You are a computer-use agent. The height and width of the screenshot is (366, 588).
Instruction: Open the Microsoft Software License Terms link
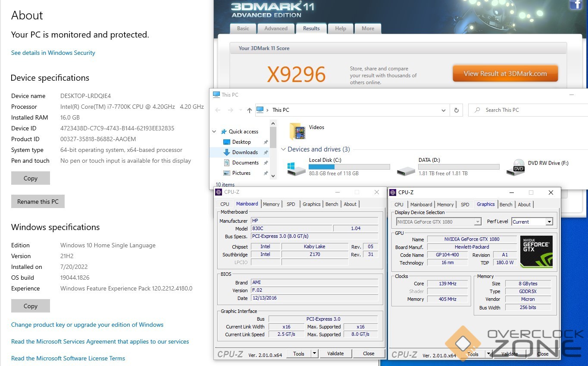[x=68, y=358]
